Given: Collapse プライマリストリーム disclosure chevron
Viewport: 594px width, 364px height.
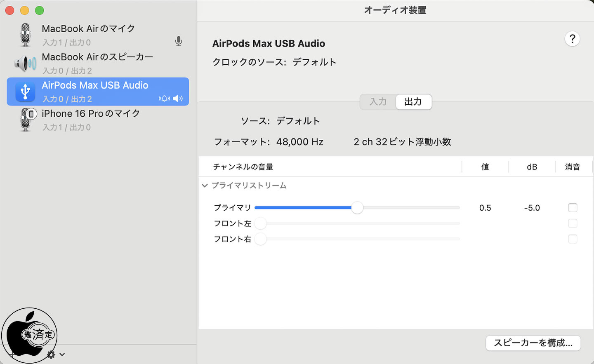Looking at the screenshot, I should [x=205, y=186].
